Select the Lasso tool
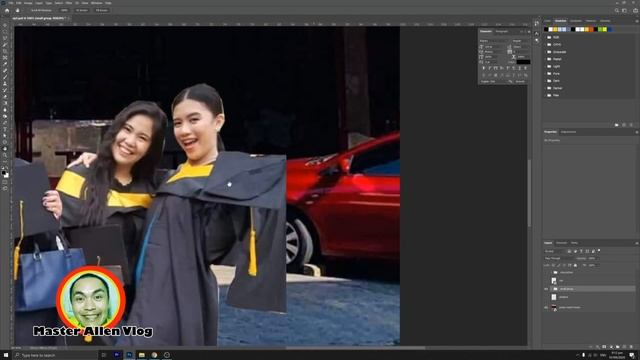The image size is (640, 360). coord(5,38)
